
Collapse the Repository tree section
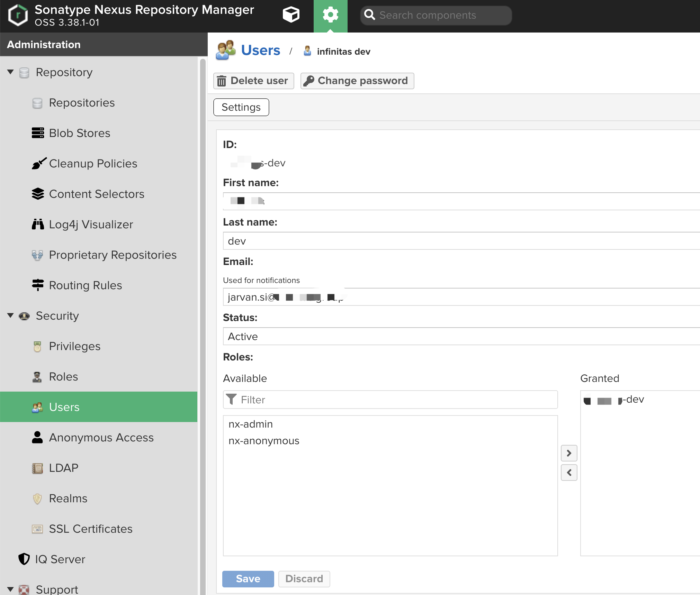click(10, 72)
